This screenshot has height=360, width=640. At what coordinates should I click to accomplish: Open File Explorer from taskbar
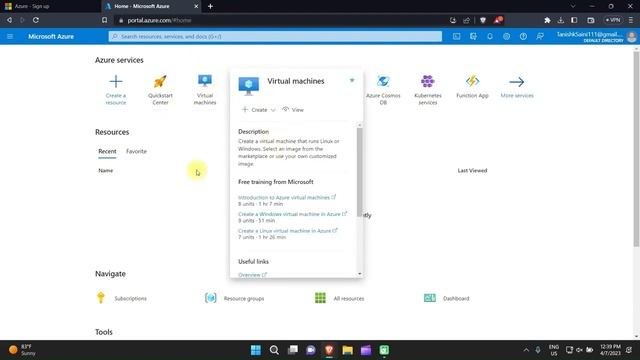point(347,350)
